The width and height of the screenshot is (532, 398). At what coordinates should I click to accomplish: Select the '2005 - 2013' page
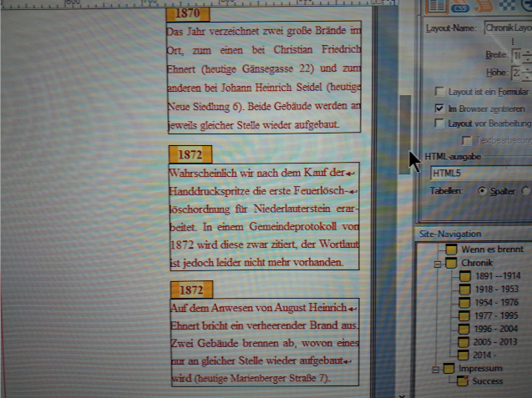click(x=495, y=342)
